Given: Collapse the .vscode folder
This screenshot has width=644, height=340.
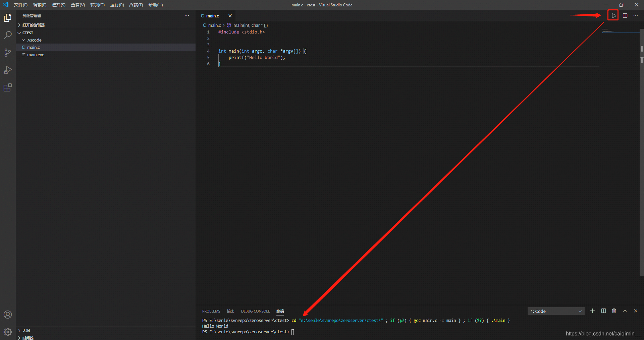Looking at the screenshot, I should tap(106, 40).
